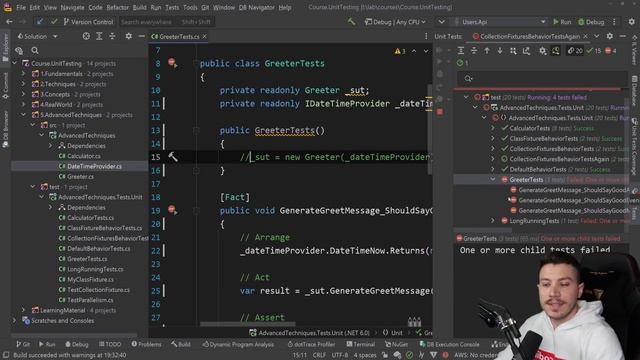Open the Refactor menu
Screen dimensions: 640x360
click(x=118, y=7)
